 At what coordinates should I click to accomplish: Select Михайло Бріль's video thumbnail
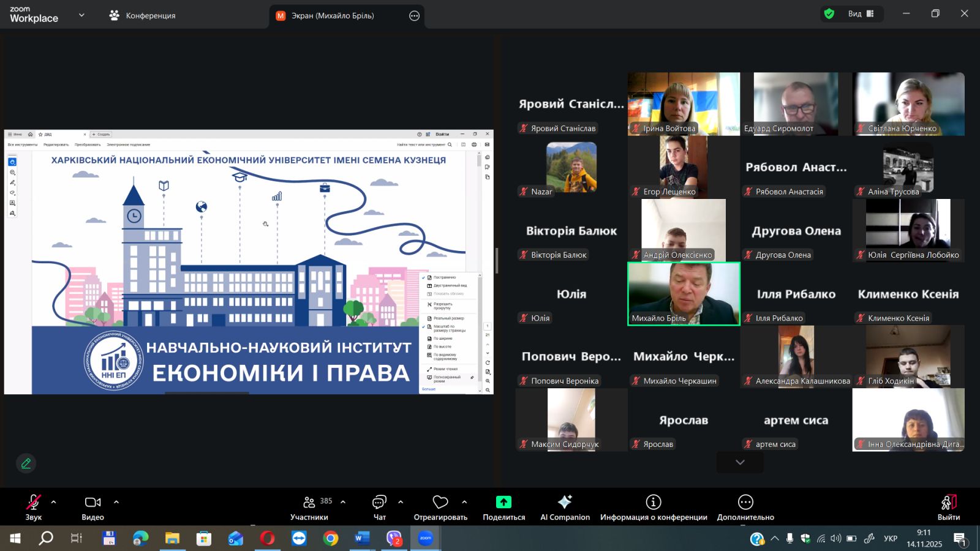pyautogui.click(x=684, y=293)
